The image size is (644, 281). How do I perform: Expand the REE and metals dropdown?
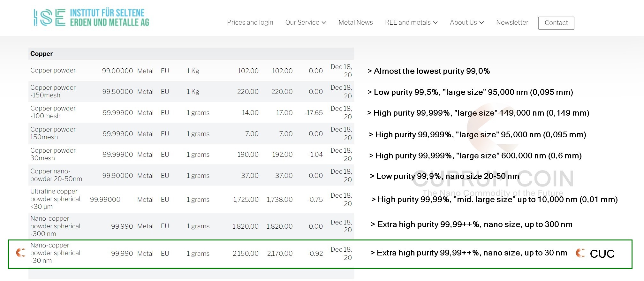pyautogui.click(x=411, y=22)
